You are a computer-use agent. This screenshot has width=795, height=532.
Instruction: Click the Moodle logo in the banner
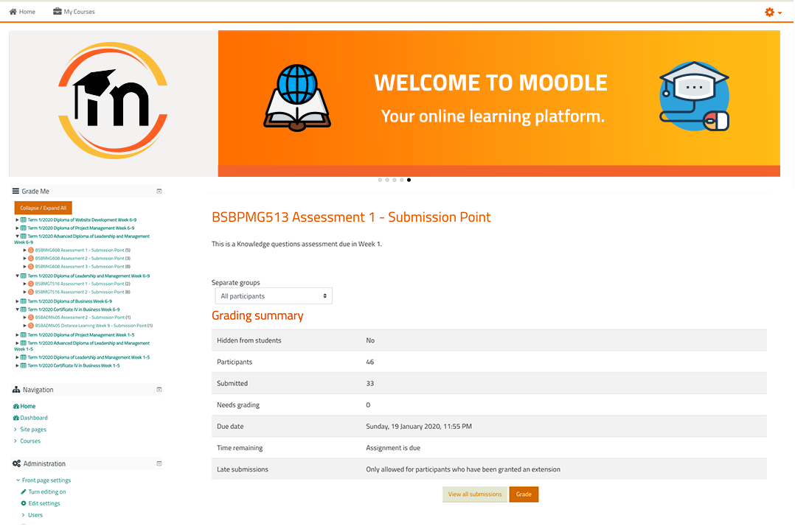pos(113,100)
